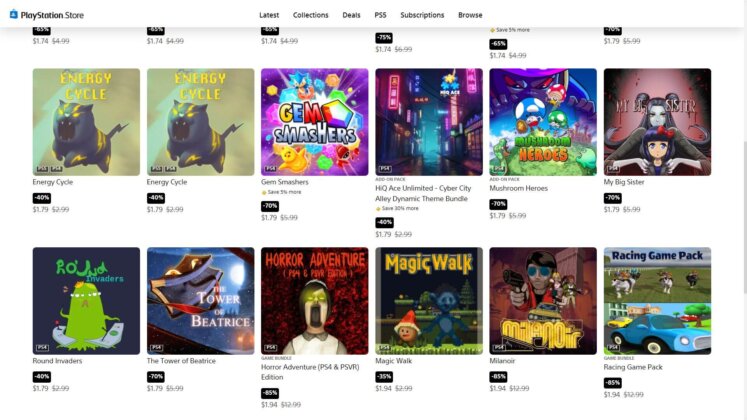Open Horror Adventure (PS4 & PSVR) Edition title
Image resolution: width=747 pixels, height=420 pixels.
click(x=310, y=372)
